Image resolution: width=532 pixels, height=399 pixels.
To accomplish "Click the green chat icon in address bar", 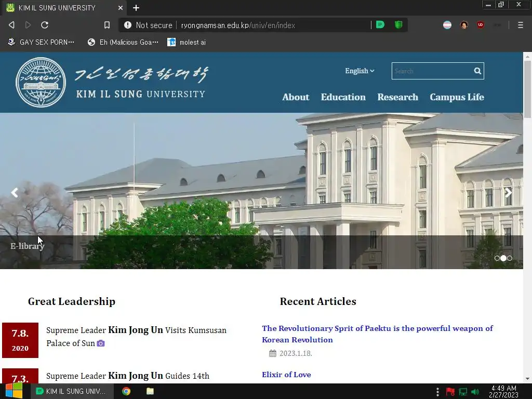I will click(380, 25).
